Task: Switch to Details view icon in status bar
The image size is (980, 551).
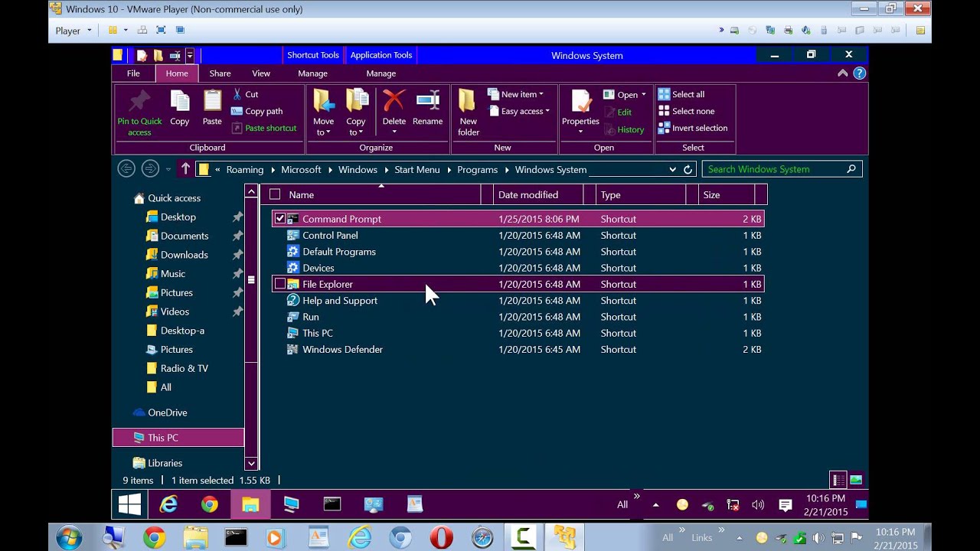Action: pos(838,480)
